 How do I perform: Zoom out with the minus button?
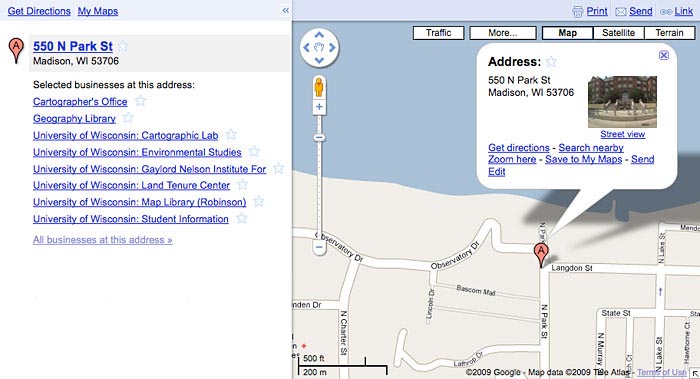pos(319,247)
